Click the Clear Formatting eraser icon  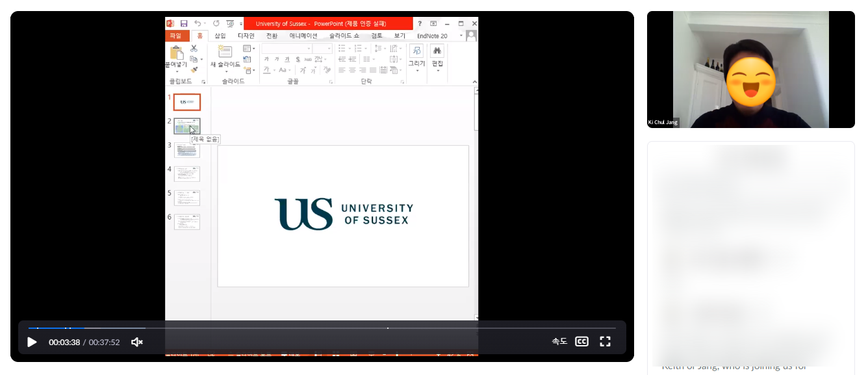[x=327, y=70]
